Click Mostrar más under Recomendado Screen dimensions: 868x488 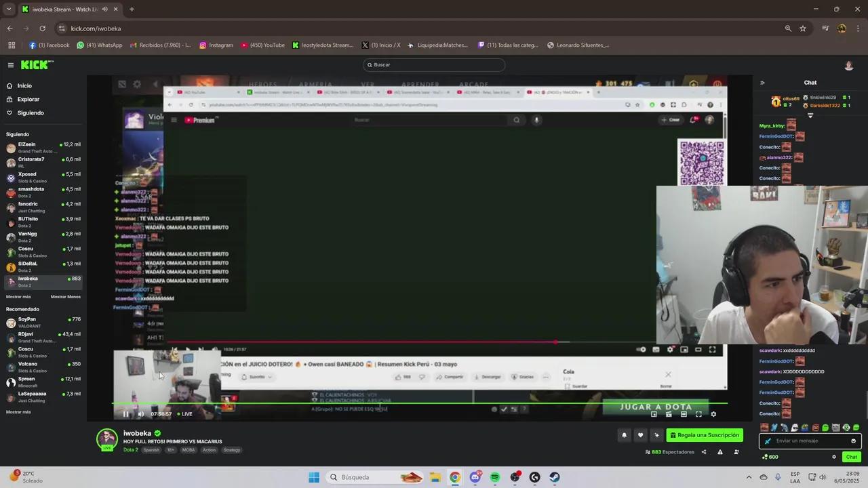[x=18, y=412]
